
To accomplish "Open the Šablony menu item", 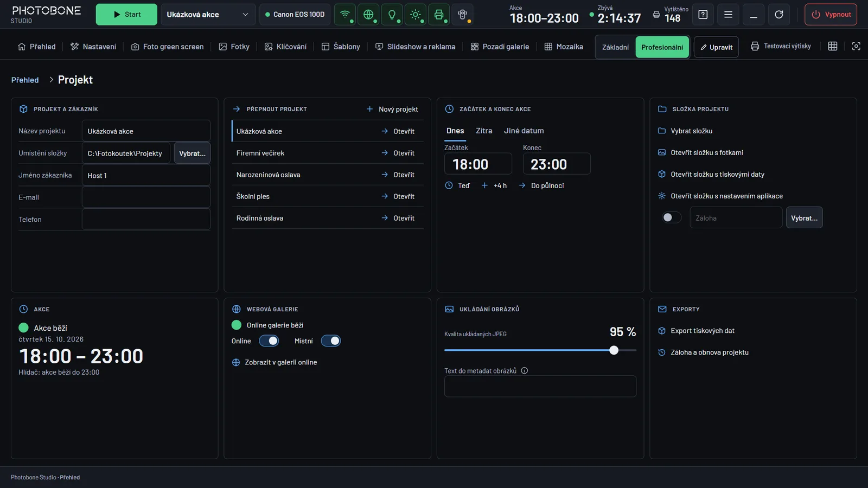I will click(x=341, y=47).
